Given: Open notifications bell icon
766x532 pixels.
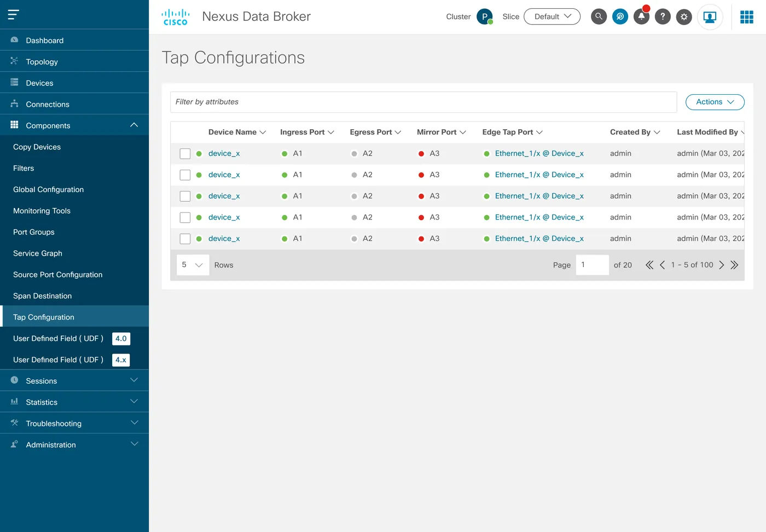Looking at the screenshot, I should pos(641,16).
